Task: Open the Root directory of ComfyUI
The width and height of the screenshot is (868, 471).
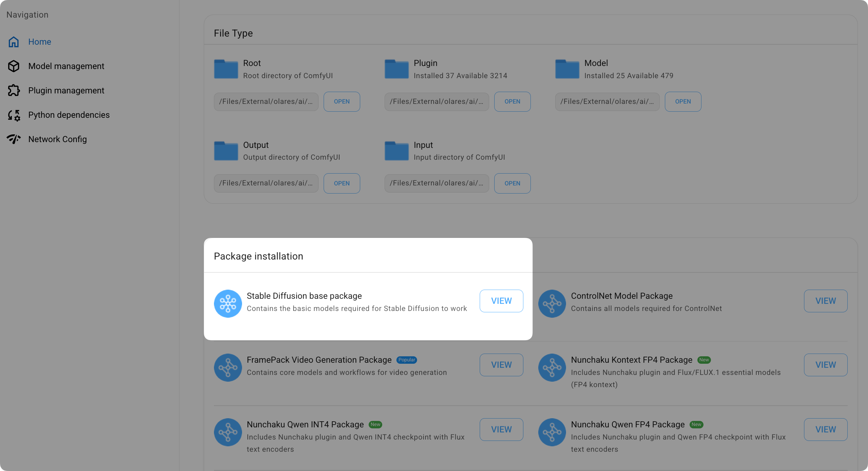Action: pos(341,102)
